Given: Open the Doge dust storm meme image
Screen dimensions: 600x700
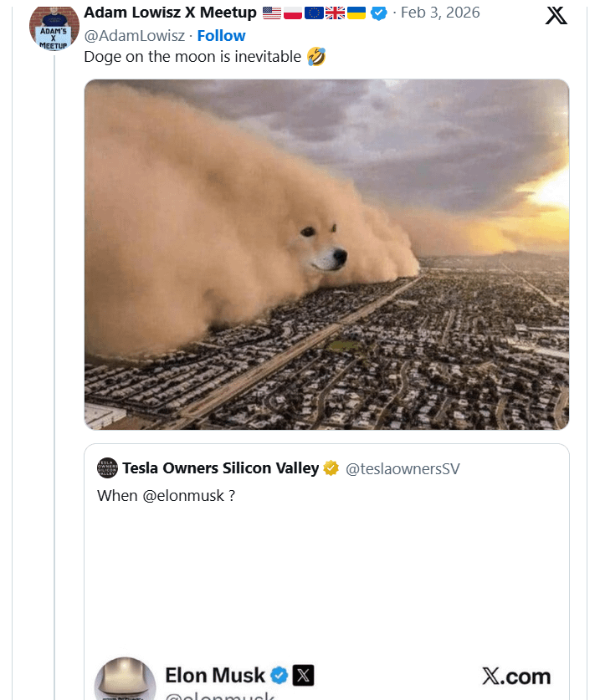Looking at the screenshot, I should coord(326,254).
